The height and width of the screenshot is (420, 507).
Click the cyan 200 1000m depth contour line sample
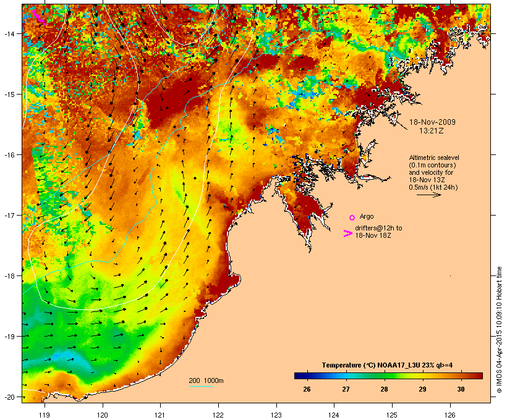click(200, 386)
